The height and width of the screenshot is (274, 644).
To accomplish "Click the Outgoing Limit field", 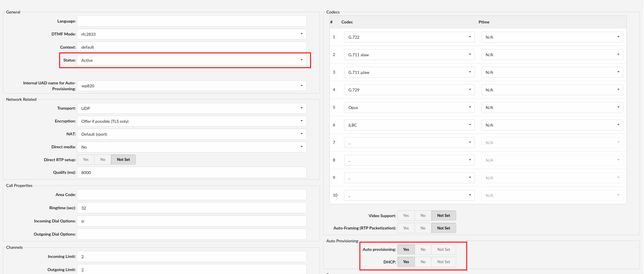I will [192, 270].
